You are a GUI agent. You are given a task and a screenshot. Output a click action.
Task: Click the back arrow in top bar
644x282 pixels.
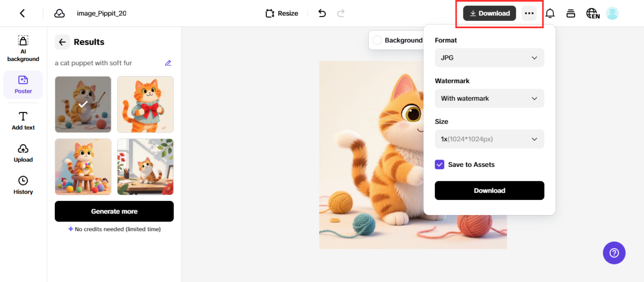(22, 13)
